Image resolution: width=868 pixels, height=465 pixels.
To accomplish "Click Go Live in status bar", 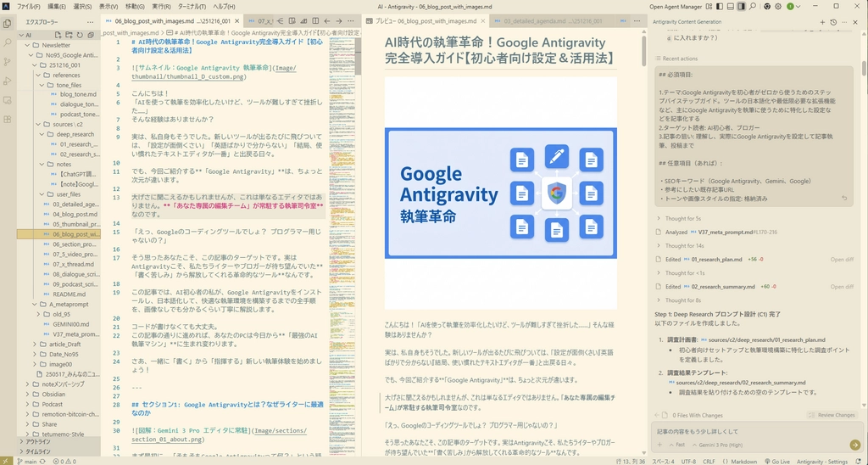I will (x=776, y=461).
